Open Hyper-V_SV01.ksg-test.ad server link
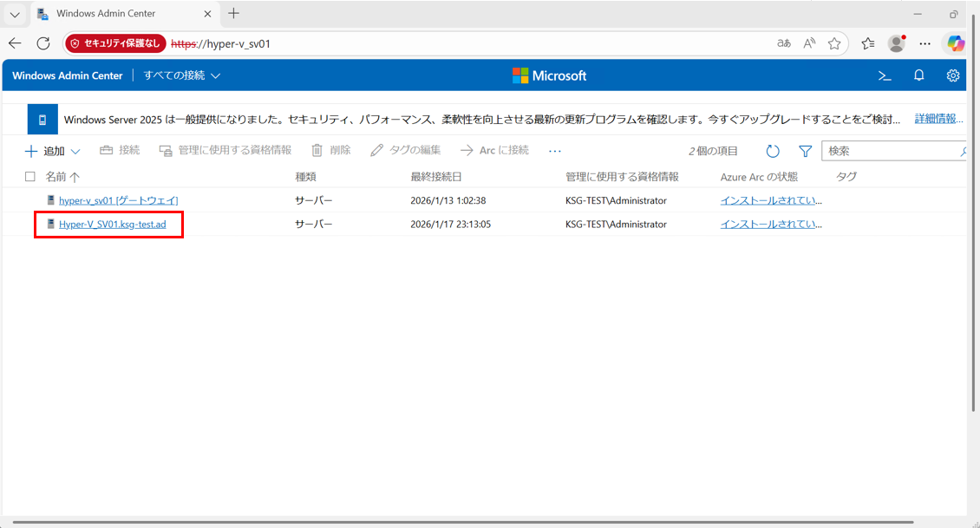 pyautogui.click(x=112, y=225)
